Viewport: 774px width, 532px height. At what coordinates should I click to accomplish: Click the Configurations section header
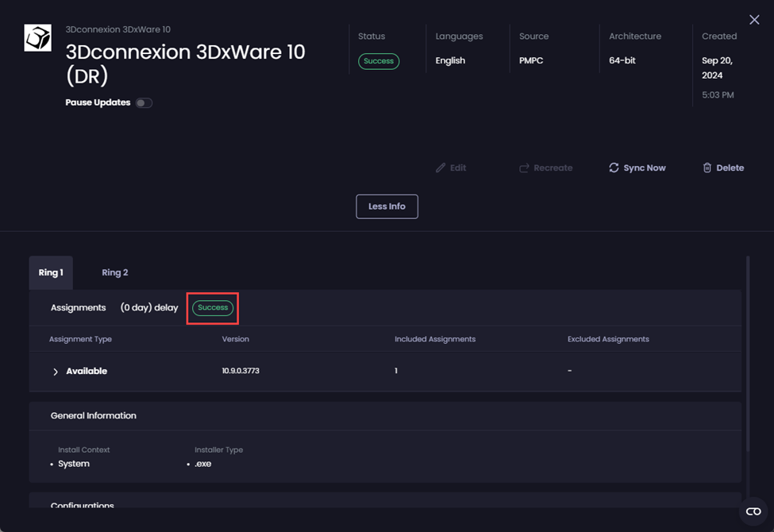(83, 505)
